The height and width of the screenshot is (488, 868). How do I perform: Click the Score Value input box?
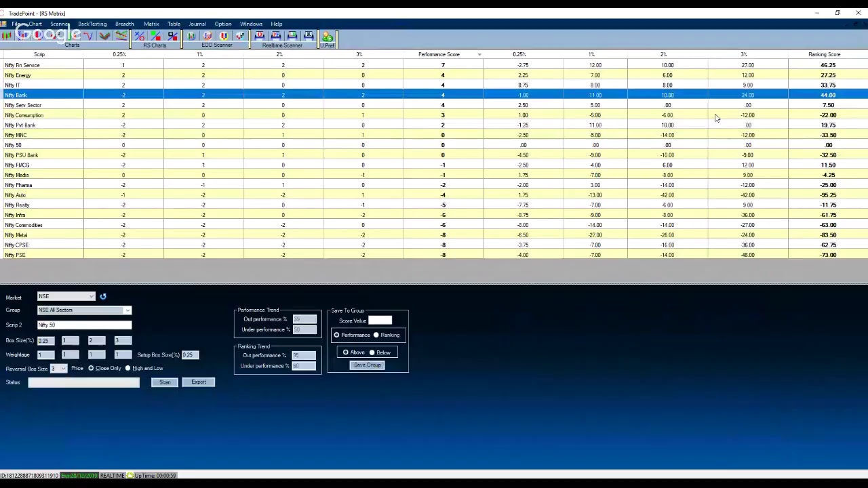[x=380, y=321]
